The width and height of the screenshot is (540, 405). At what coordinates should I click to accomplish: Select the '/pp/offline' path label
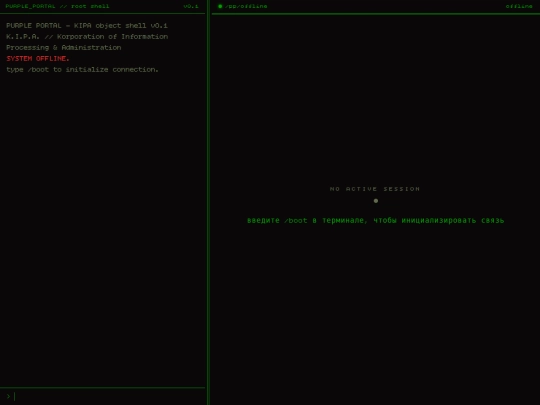coord(246,6)
